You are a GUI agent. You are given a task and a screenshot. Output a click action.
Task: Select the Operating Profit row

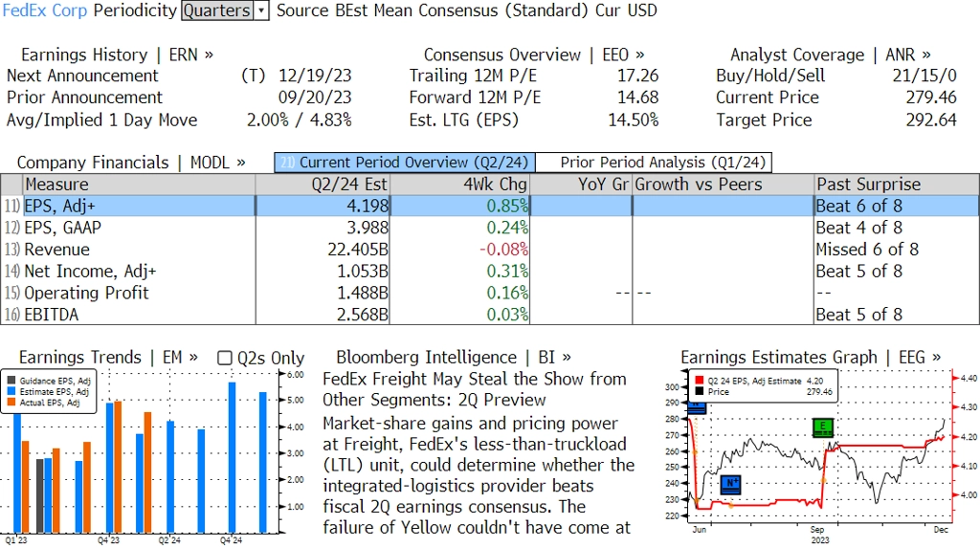[x=490, y=293]
